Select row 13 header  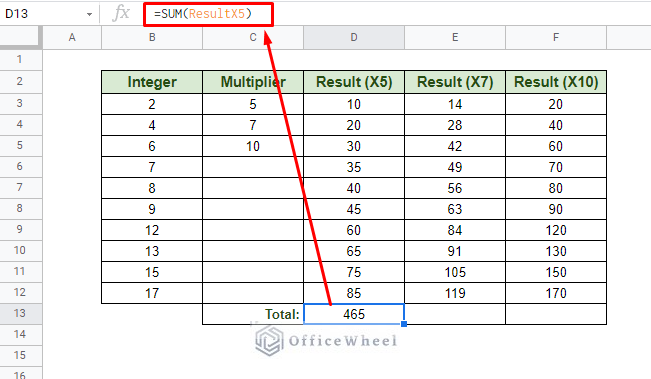click(x=21, y=313)
